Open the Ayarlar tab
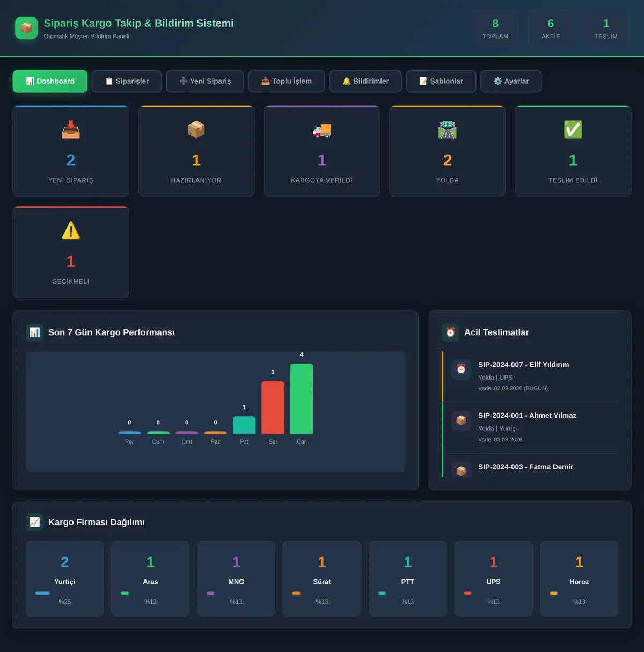Viewport: 644px width, 652px height. click(x=511, y=81)
